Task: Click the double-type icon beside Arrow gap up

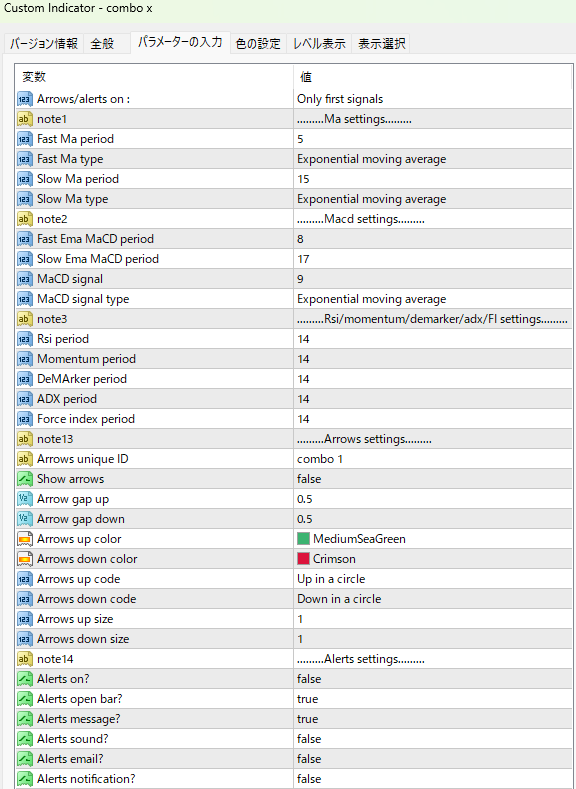Action: [x=25, y=499]
